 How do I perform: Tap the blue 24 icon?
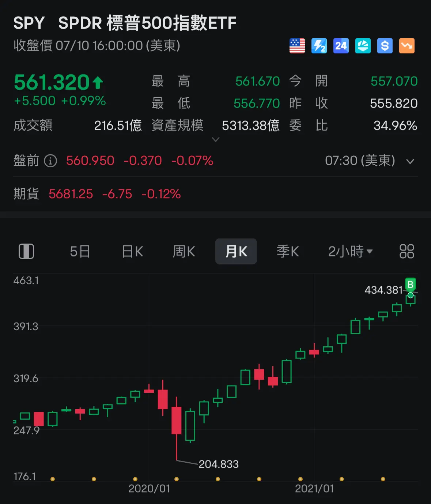[341, 46]
